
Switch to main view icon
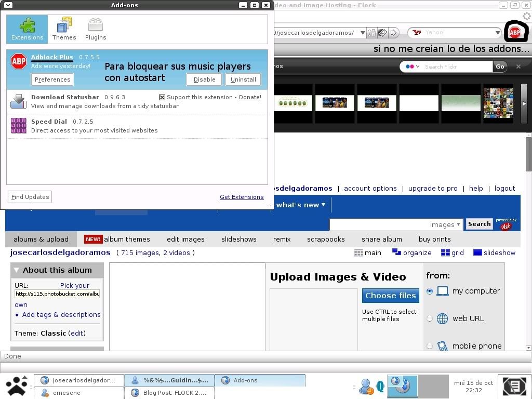pyautogui.click(x=358, y=253)
